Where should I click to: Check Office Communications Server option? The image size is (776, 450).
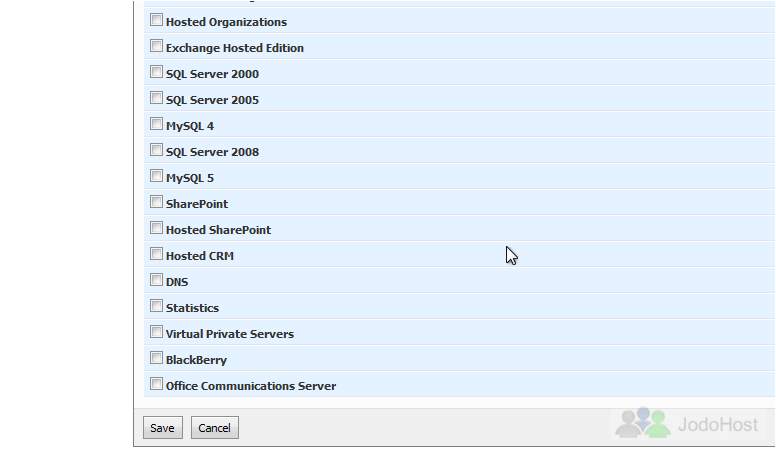[156, 384]
